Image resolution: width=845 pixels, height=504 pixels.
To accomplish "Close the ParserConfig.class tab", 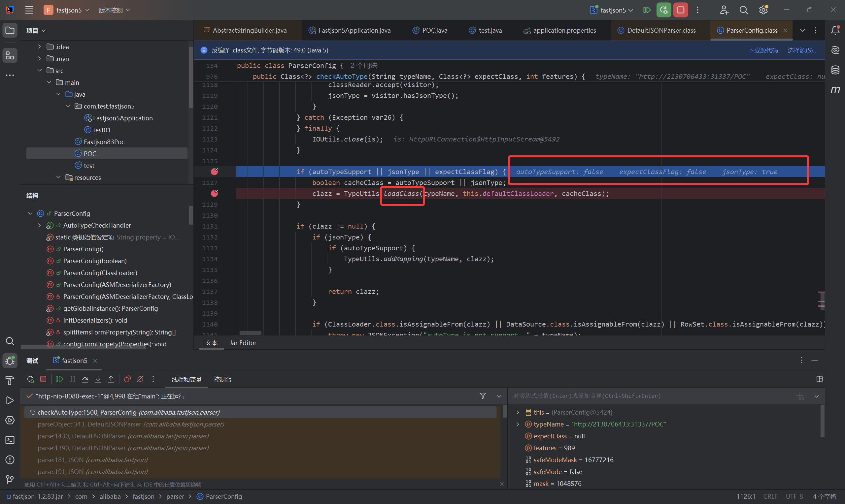I will pos(785,31).
